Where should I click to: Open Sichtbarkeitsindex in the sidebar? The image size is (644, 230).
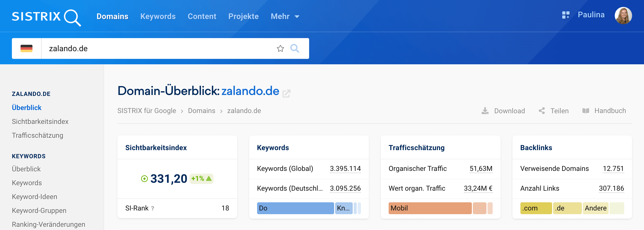tap(40, 122)
